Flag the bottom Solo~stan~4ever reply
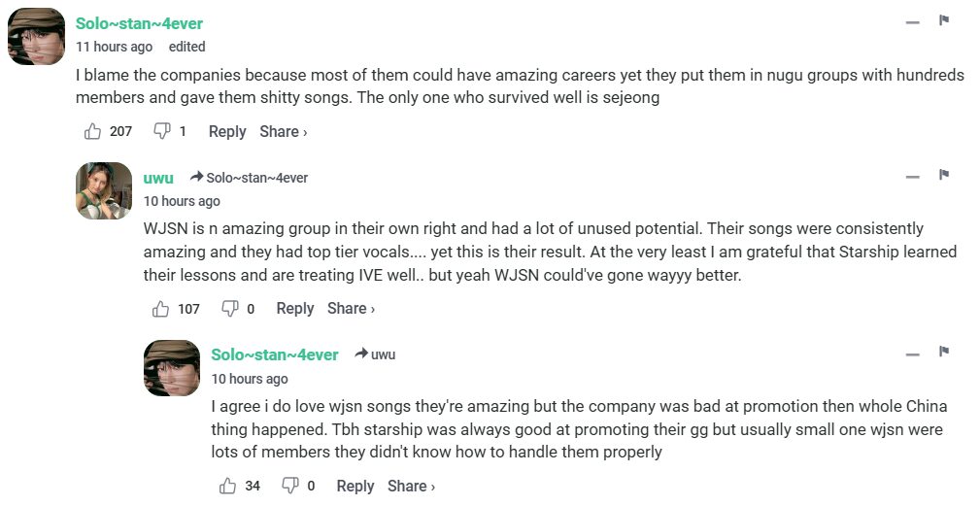980x506 pixels. [x=943, y=352]
